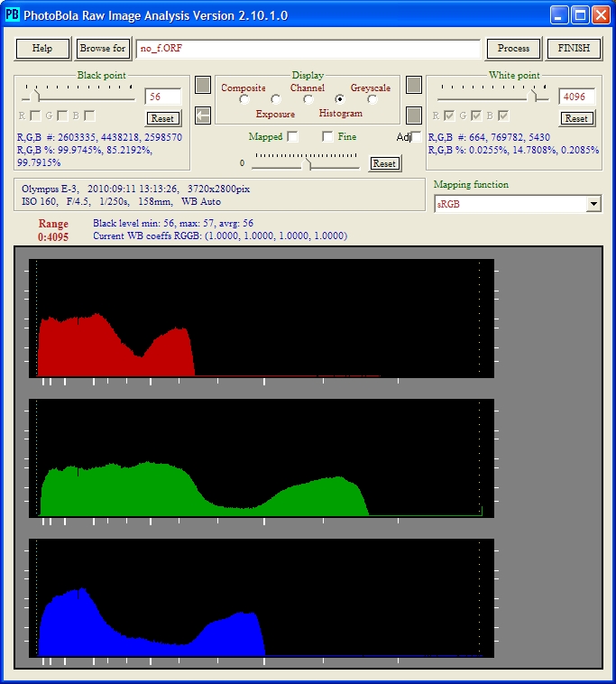Maximize the PhotoBola window
This screenshot has width=616, height=684.
click(x=580, y=15)
